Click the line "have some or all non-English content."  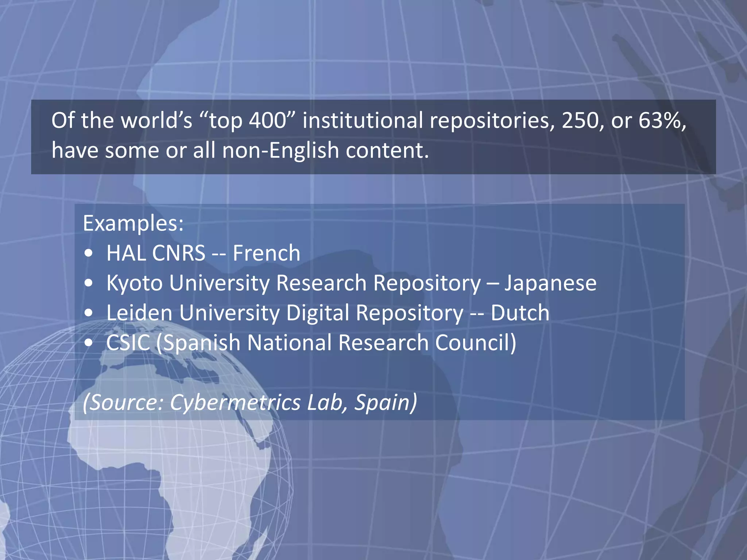(240, 151)
